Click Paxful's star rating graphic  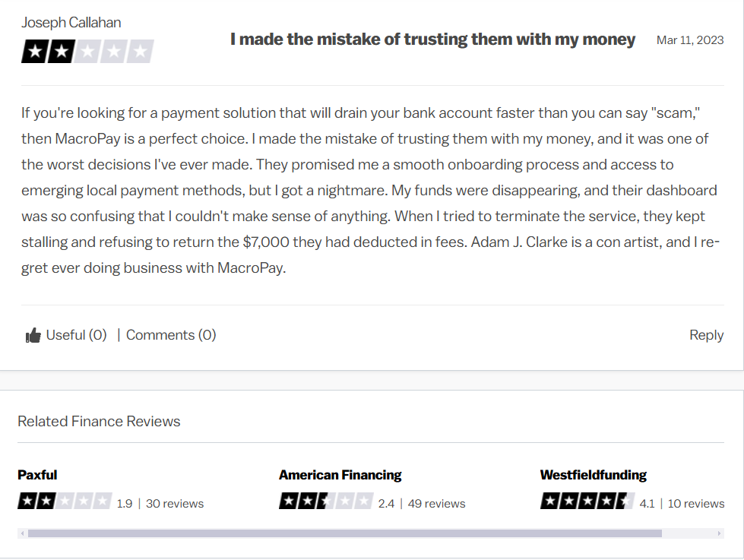[65, 501]
